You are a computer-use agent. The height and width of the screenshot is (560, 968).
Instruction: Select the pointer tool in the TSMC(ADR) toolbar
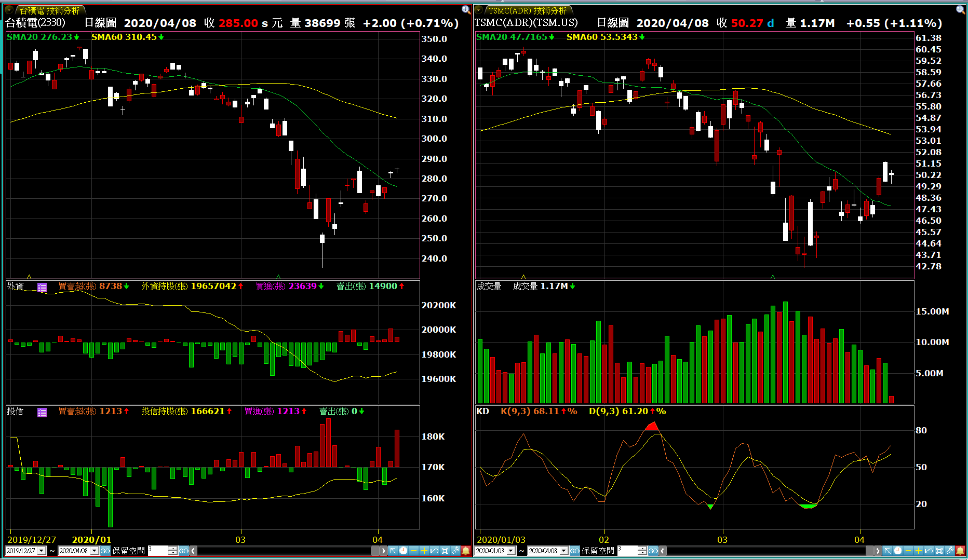(x=888, y=551)
